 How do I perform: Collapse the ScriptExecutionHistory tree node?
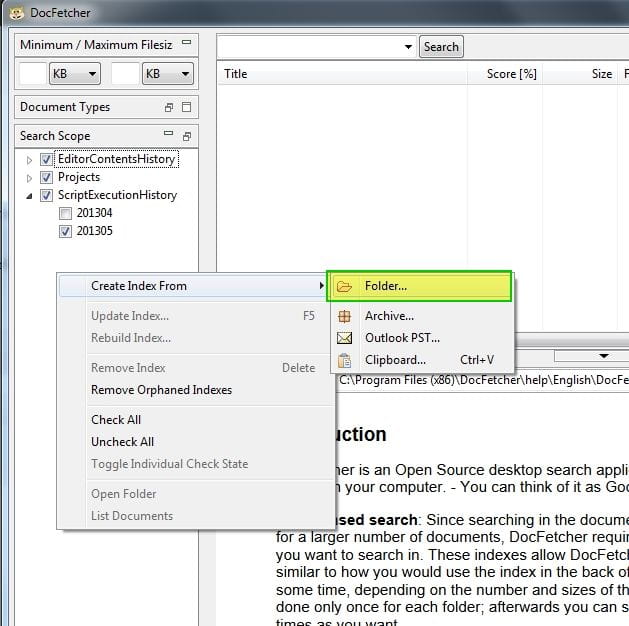pos(29,196)
